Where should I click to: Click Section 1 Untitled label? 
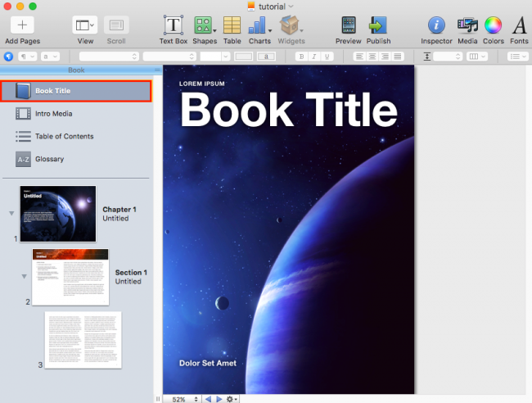click(x=131, y=277)
